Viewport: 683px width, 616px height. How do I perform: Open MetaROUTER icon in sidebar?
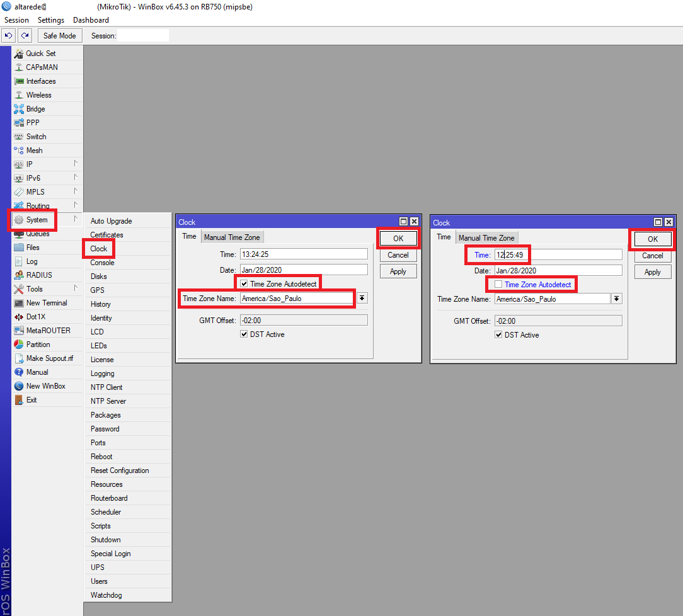(x=19, y=331)
